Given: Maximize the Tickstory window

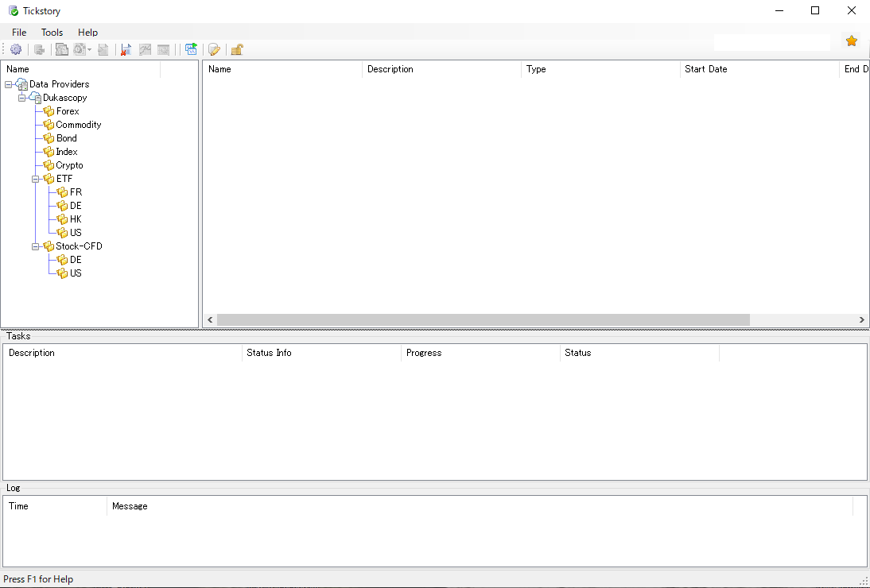Looking at the screenshot, I should (815, 10).
